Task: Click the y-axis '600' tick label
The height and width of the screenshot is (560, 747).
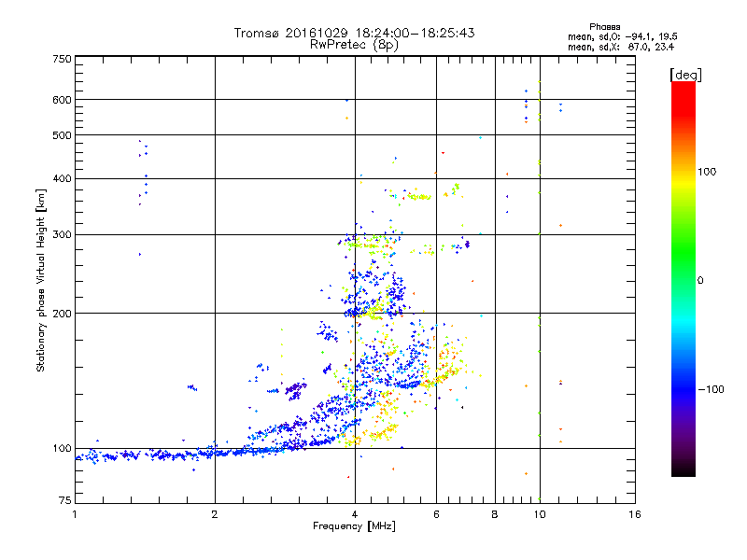Action: tap(62, 100)
